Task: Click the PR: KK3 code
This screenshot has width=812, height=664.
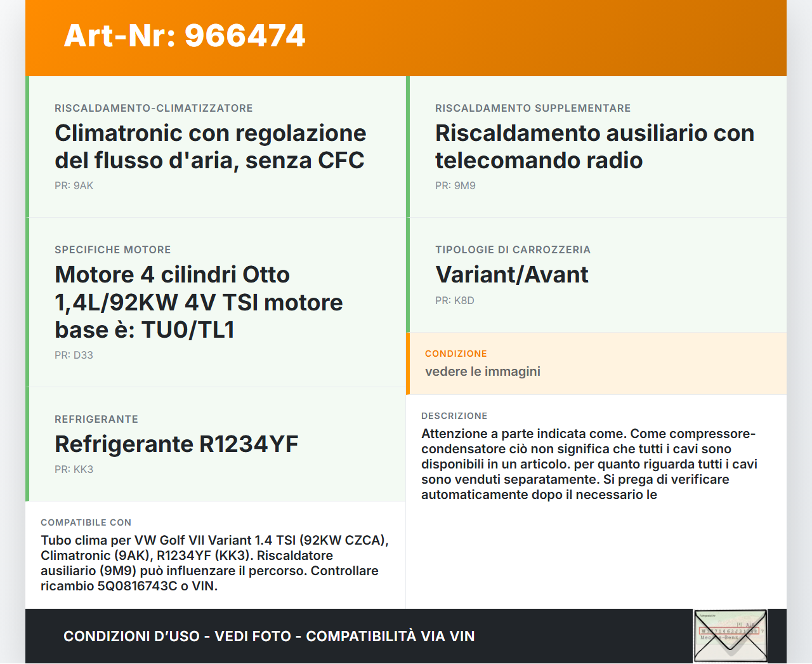Action: 74,469
